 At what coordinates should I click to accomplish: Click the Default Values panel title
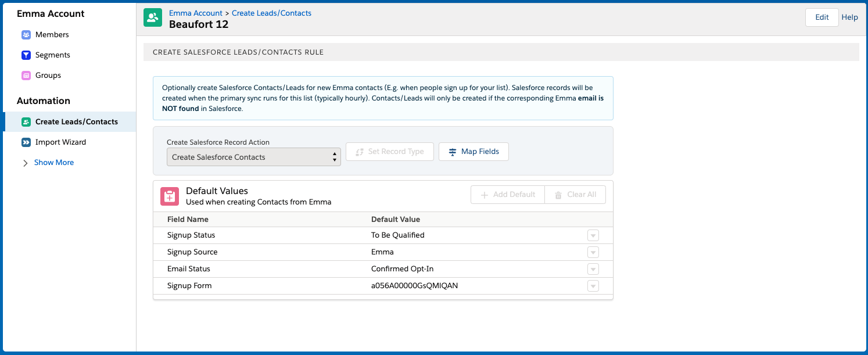tap(217, 191)
